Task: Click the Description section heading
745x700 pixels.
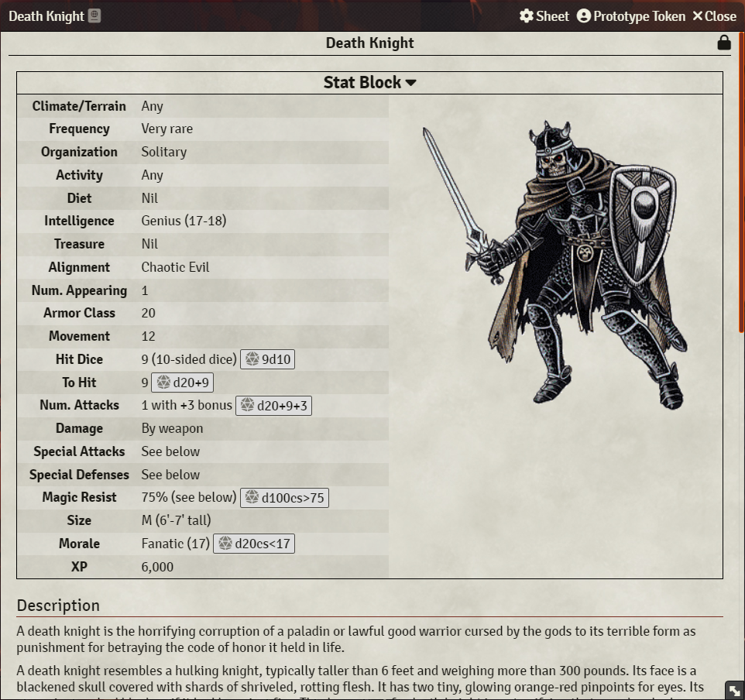Action: [x=58, y=606]
